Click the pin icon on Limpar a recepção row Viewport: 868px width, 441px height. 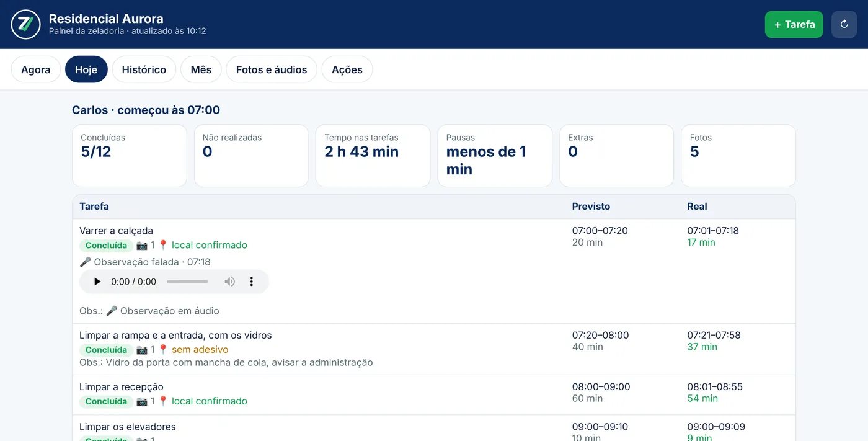163,401
